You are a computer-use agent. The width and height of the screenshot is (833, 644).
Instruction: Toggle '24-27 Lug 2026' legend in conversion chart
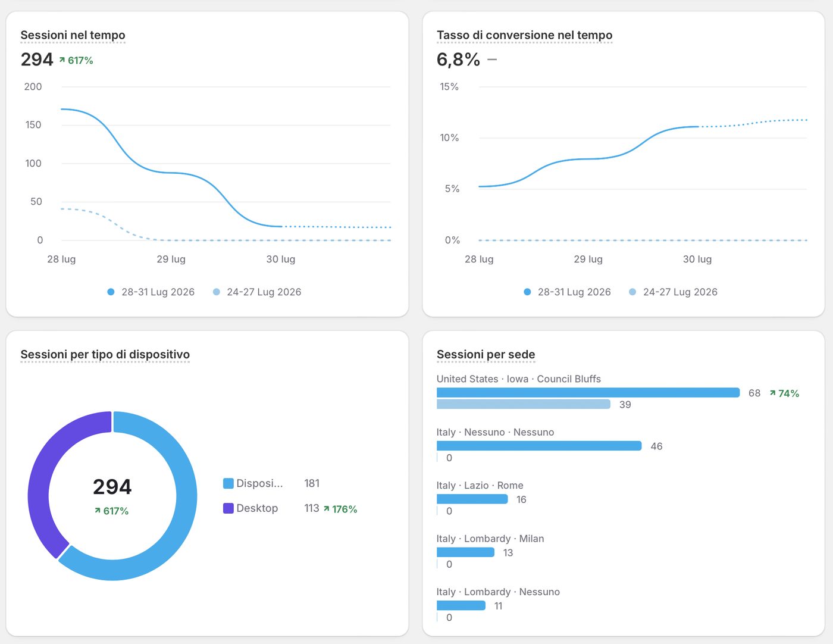[x=674, y=292]
